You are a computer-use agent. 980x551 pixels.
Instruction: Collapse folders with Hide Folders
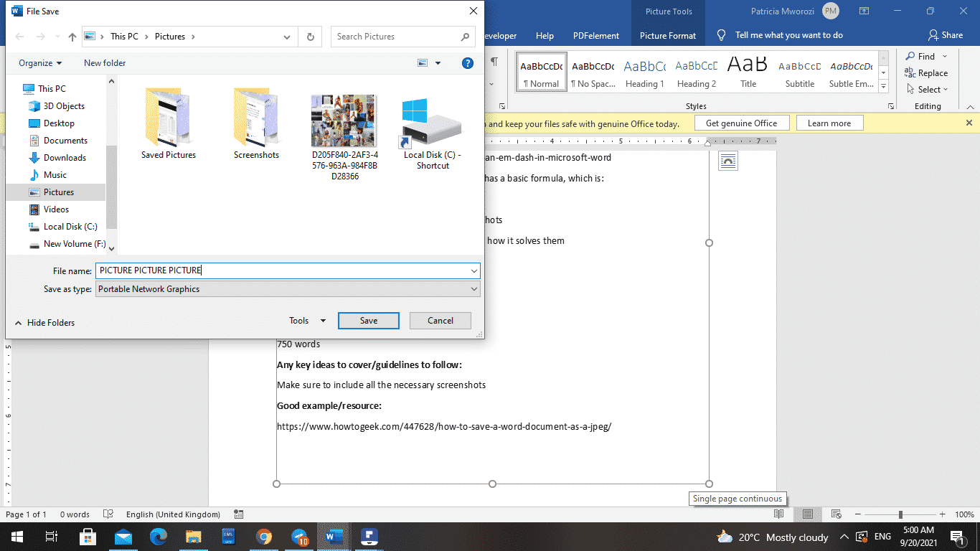point(44,323)
